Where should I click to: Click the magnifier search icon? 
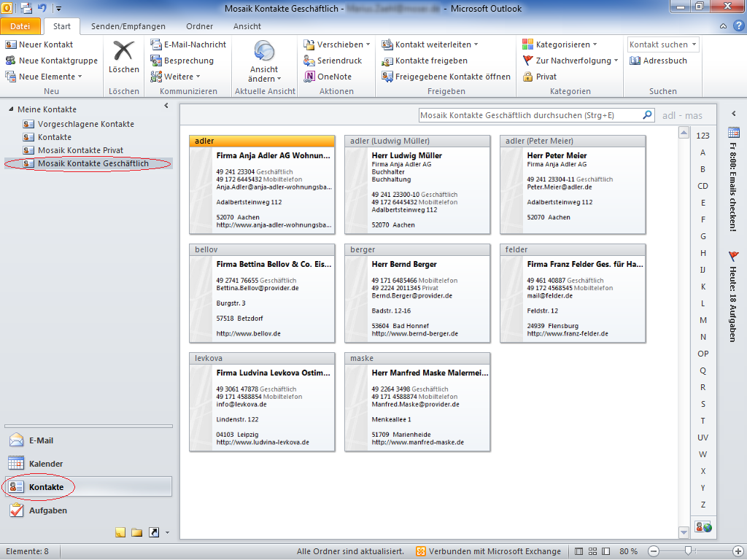coord(648,114)
